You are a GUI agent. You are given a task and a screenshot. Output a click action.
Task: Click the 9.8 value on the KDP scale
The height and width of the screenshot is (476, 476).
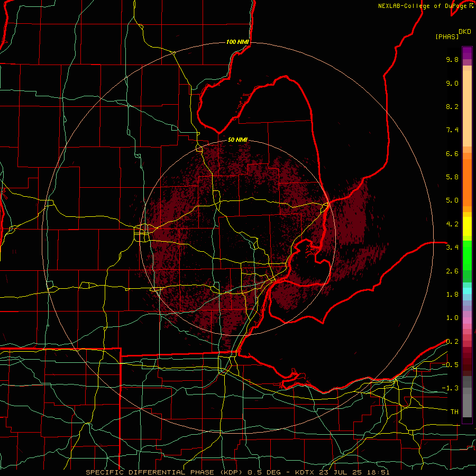(452, 59)
